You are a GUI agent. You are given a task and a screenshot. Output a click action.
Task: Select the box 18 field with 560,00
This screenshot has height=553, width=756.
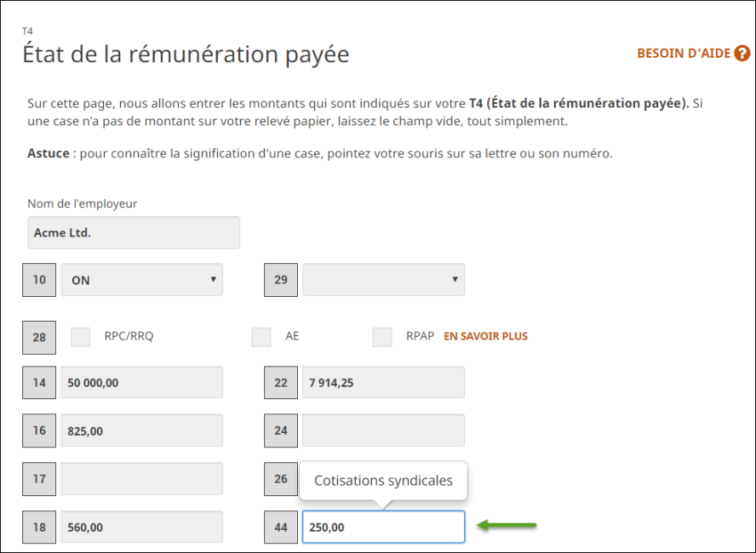(x=141, y=527)
